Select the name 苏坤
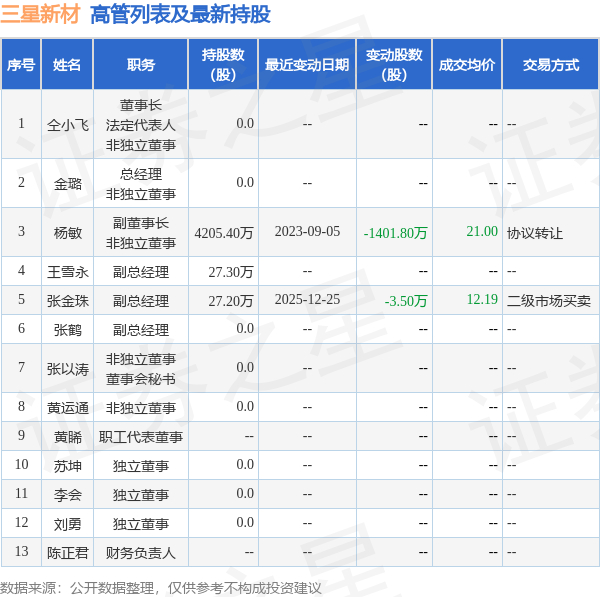The height and width of the screenshot is (597, 600). (x=68, y=467)
